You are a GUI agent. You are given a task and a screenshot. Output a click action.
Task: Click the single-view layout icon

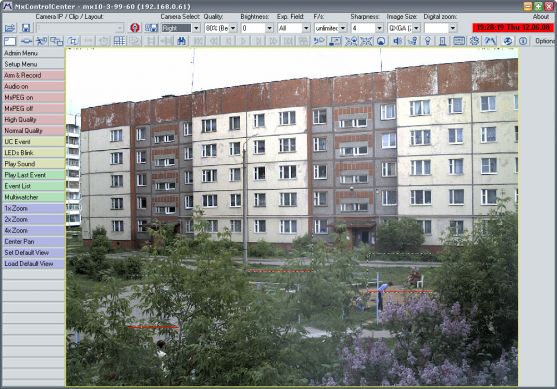tap(10, 41)
